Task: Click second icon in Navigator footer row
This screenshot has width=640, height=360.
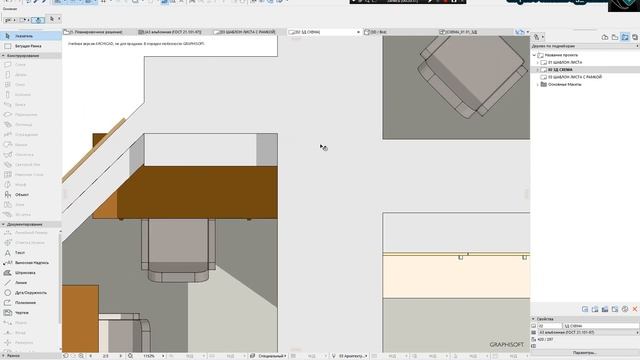Action: (595, 309)
